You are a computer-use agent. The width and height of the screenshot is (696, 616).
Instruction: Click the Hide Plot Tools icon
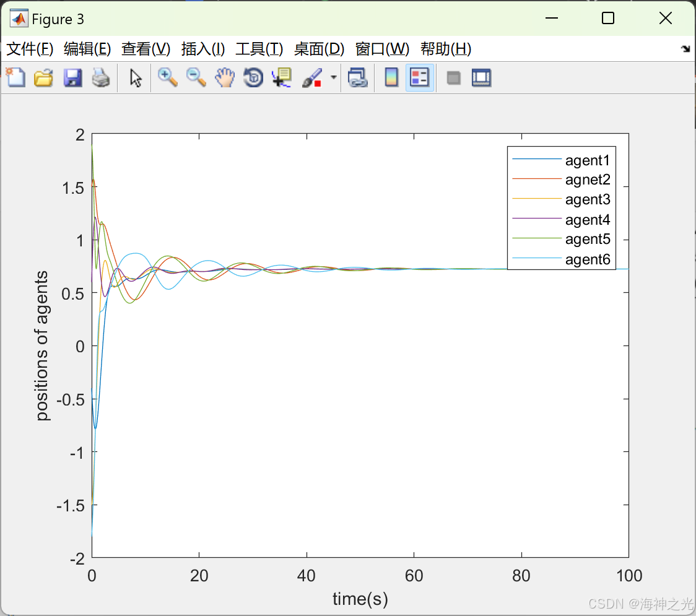pyautogui.click(x=453, y=77)
